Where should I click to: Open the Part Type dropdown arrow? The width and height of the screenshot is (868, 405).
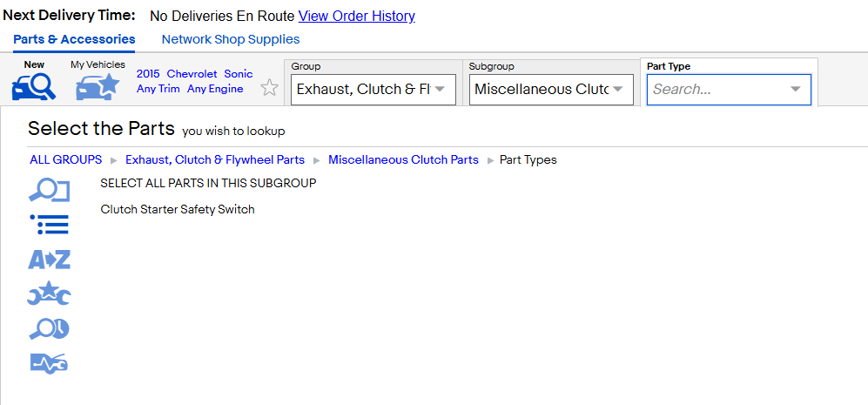tap(795, 89)
